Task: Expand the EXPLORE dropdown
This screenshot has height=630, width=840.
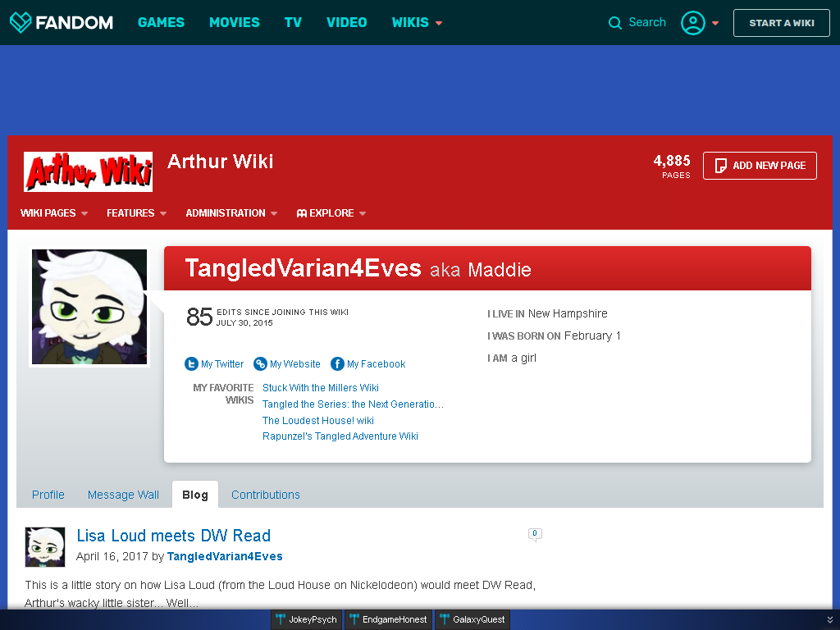Action: point(331,213)
